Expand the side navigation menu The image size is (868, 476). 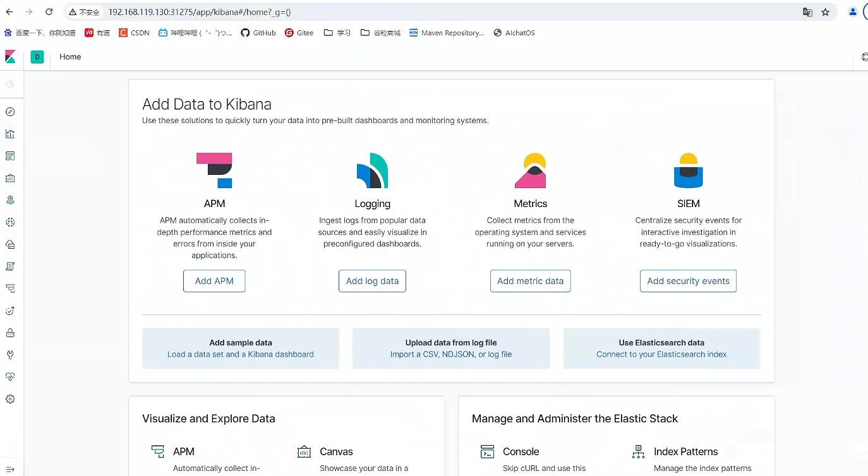coord(10,469)
